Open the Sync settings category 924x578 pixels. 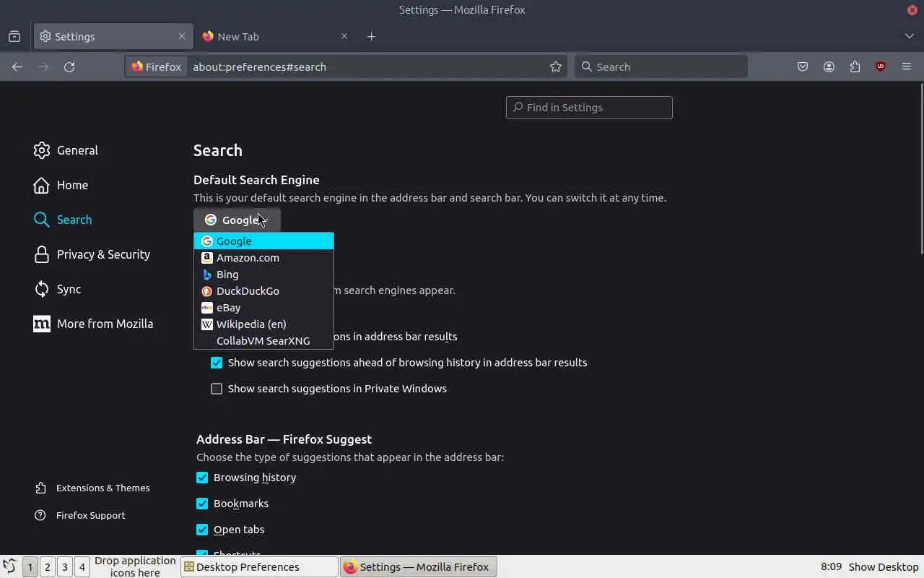(x=58, y=289)
